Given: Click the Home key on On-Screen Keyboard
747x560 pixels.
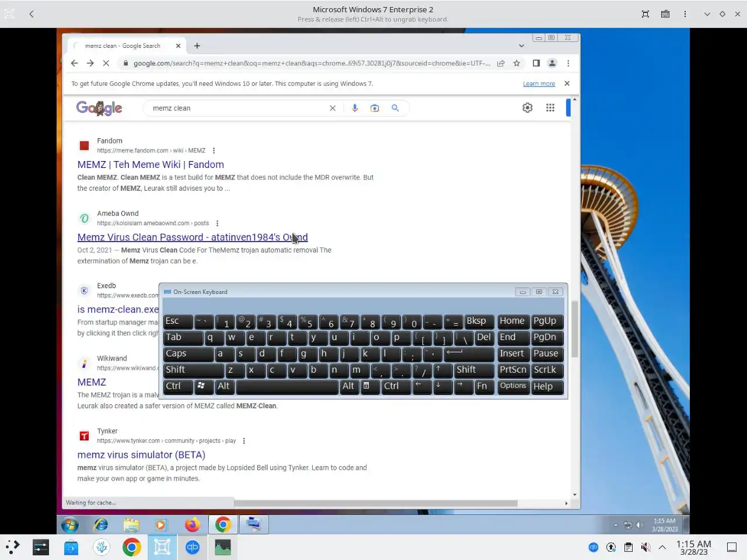Looking at the screenshot, I should tap(514, 321).
